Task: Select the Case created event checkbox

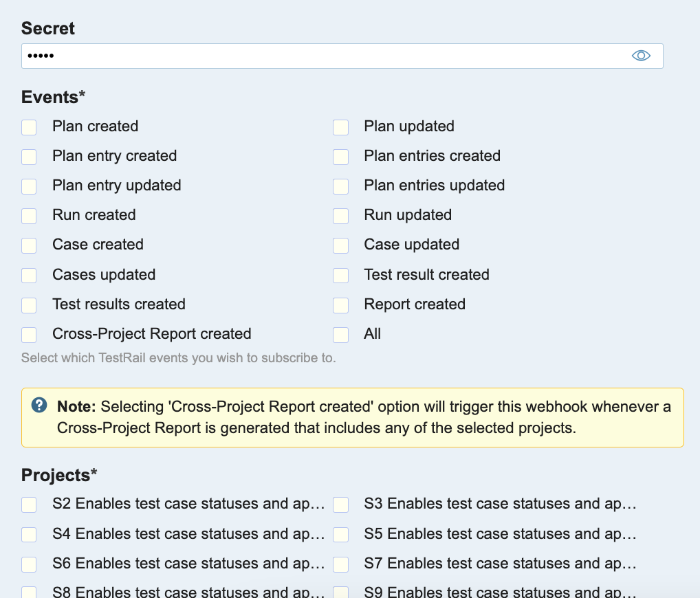Action: (29, 245)
